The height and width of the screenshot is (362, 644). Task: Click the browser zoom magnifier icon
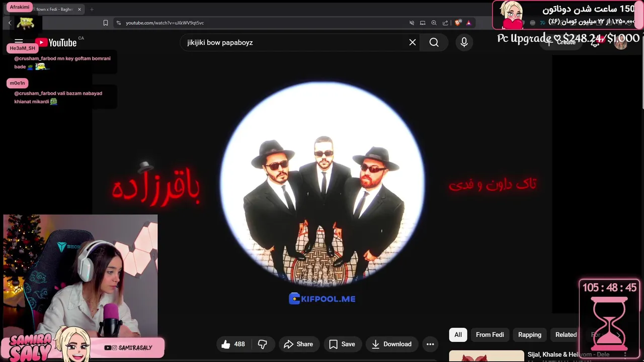click(434, 23)
